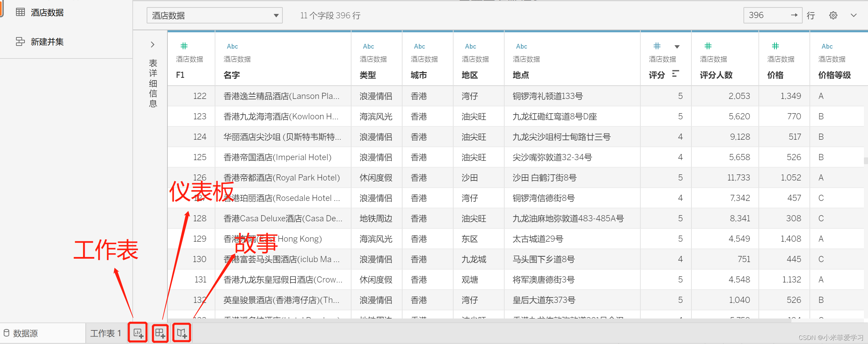Click the 华丽酒店尖沙咀 name cell
The width and height of the screenshot is (868, 344).
[x=282, y=137]
